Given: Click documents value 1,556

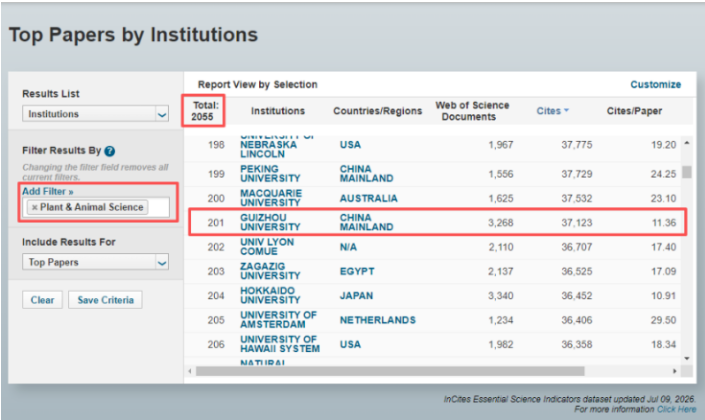Looking at the screenshot, I should click(500, 174).
